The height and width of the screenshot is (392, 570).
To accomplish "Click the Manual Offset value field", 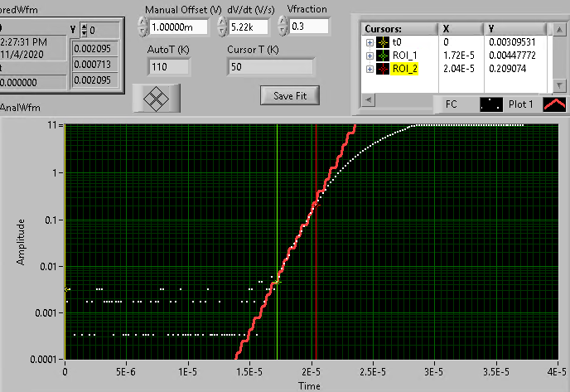I will click(x=178, y=27).
